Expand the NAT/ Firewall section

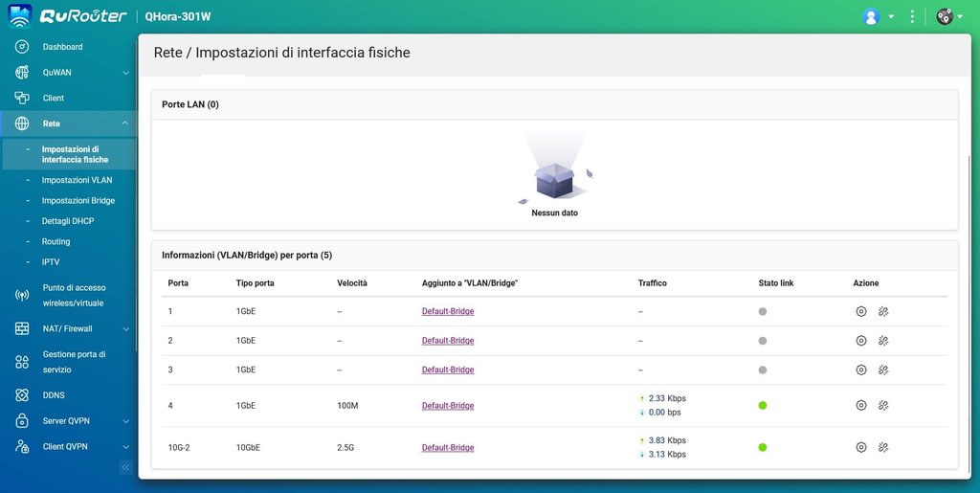(125, 329)
